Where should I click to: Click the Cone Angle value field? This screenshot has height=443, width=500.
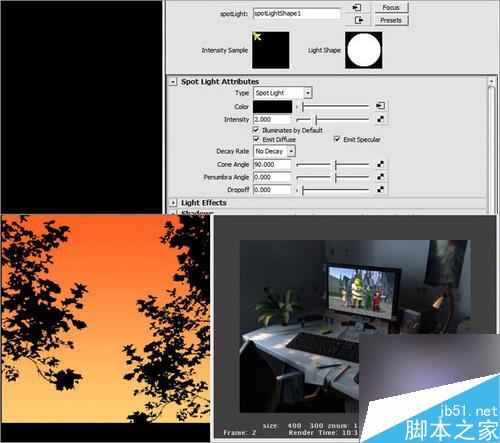click(x=272, y=165)
